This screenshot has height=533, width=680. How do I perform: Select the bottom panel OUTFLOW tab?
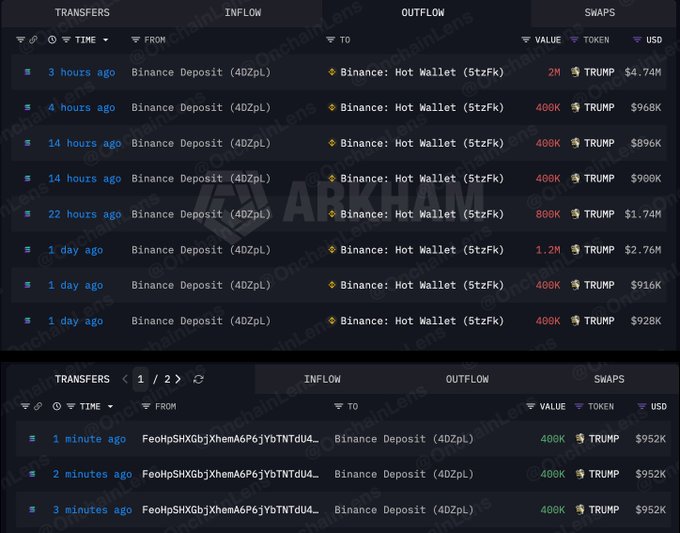[x=467, y=379]
